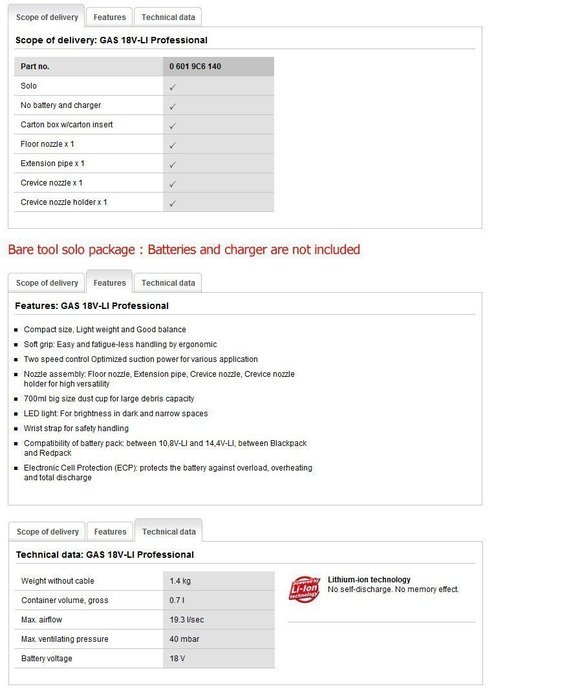Click the 19.3 l/sec max airflow value
This screenshot has width=569, height=700.
[187, 620]
